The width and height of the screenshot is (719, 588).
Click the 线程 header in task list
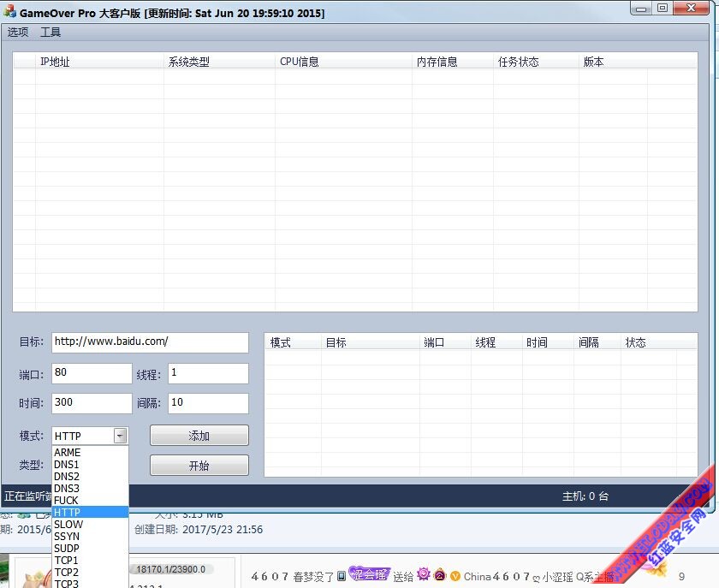coord(496,342)
